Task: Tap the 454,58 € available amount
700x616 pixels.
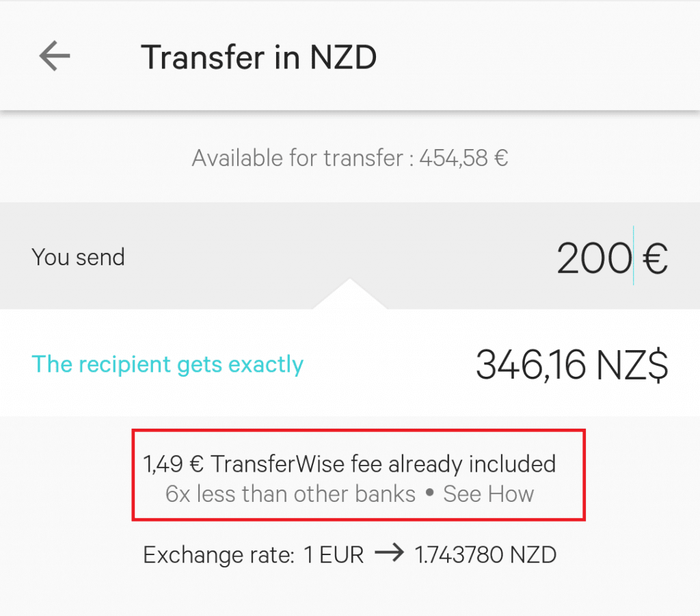Action: click(x=463, y=158)
